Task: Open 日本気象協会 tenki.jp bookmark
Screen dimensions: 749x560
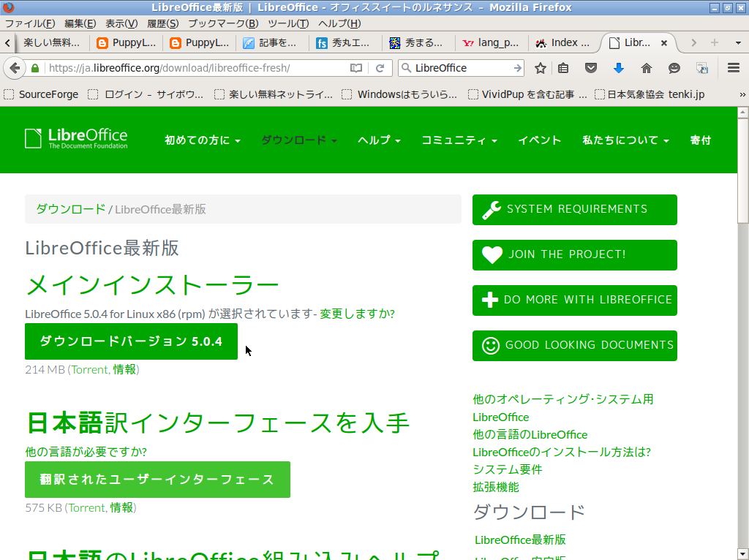Action: (x=650, y=94)
